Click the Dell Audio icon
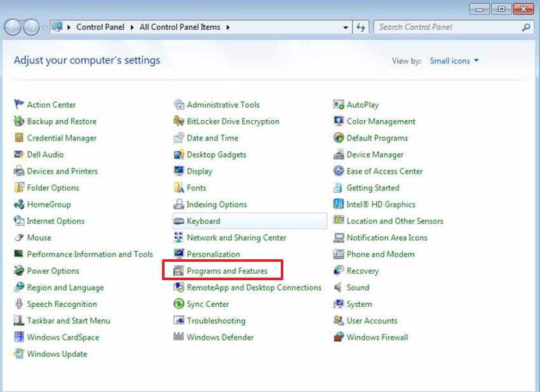Viewport: 540px width, 392px height. pyautogui.click(x=19, y=154)
